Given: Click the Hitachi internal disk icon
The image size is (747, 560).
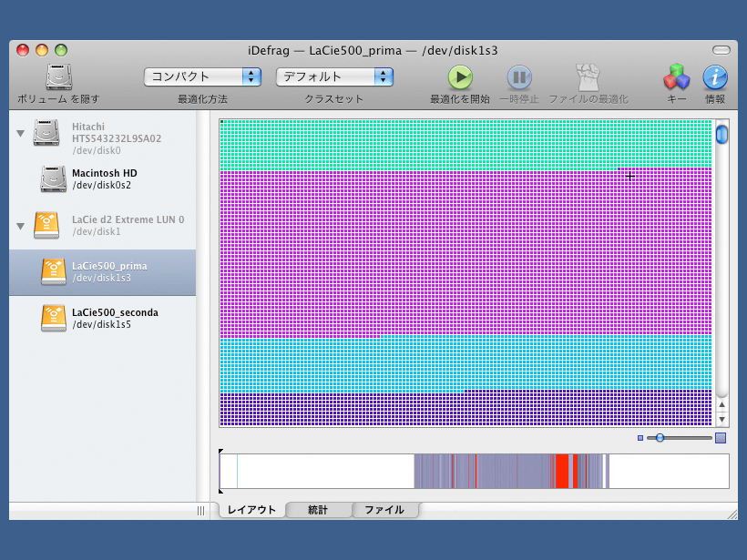Looking at the screenshot, I should tap(46, 132).
